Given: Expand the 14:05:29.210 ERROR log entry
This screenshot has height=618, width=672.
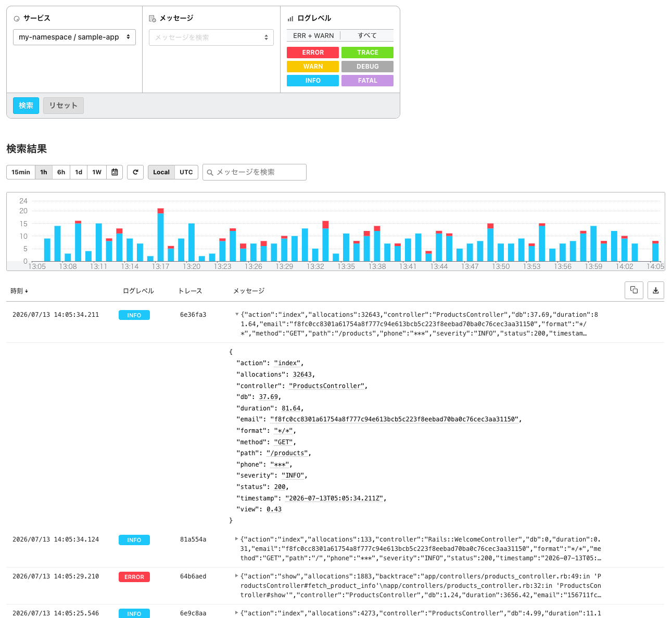Looking at the screenshot, I should coord(237,576).
